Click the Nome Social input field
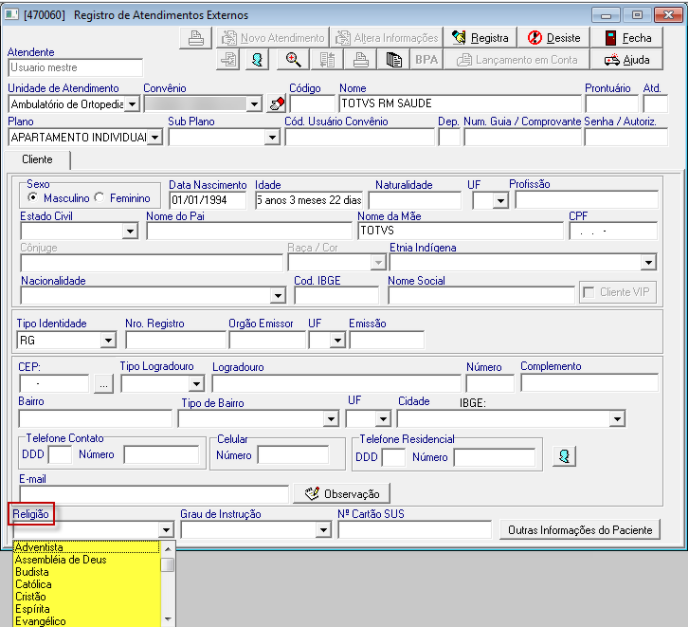Viewport: 688px width, 627px height. pyautogui.click(x=481, y=295)
